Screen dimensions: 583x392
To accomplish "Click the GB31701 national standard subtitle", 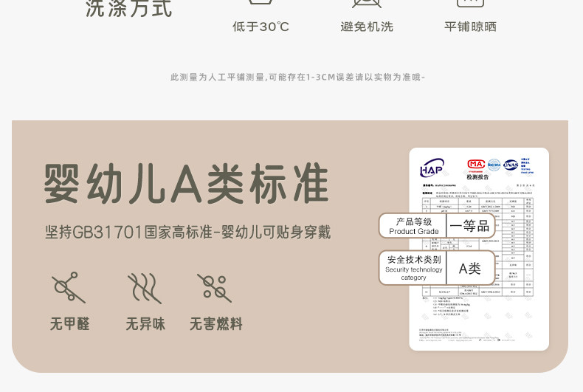I will tap(187, 232).
